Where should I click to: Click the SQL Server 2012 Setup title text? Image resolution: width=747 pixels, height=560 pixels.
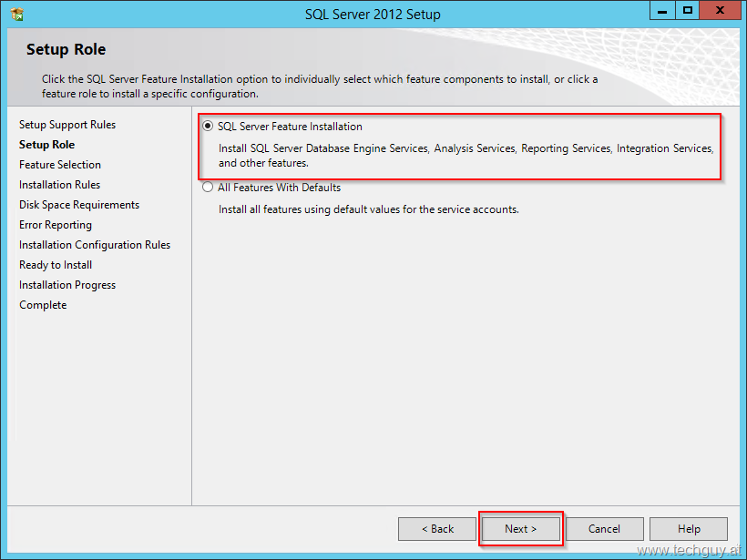[x=373, y=15]
